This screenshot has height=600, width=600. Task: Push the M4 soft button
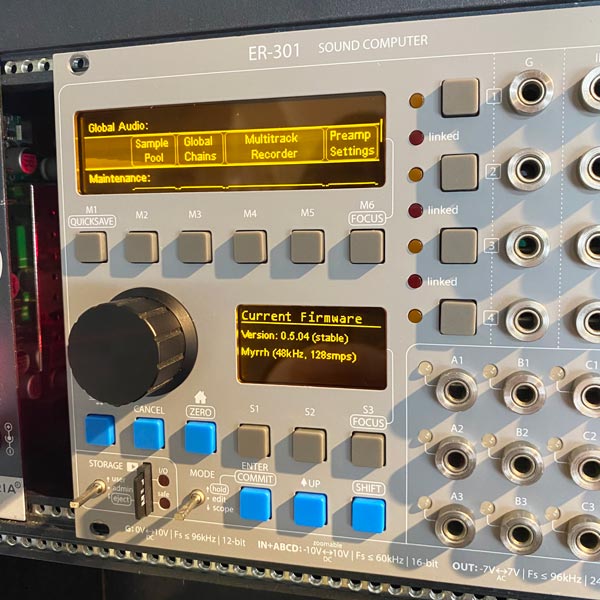pos(250,247)
